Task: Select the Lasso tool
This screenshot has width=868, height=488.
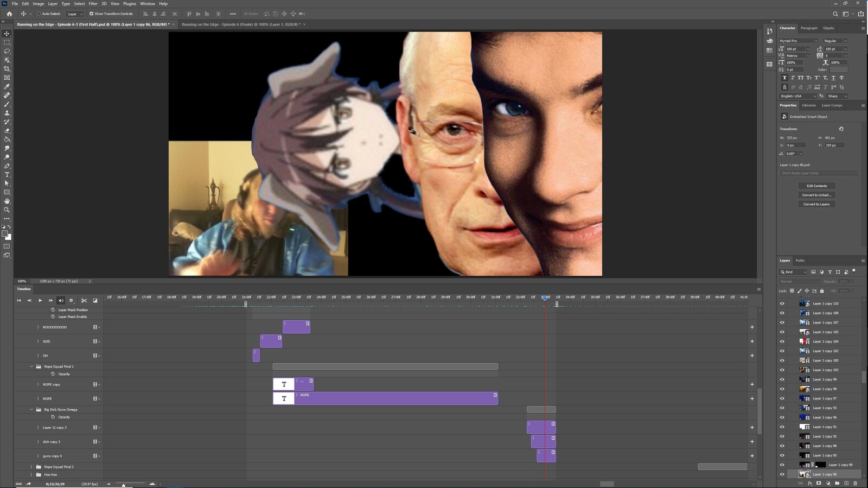Action: pos(7,51)
